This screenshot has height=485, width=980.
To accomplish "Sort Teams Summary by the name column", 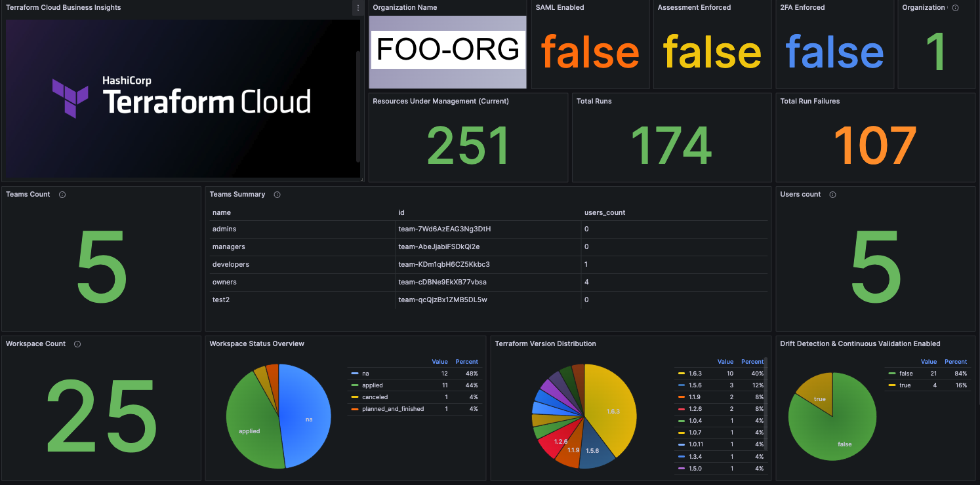I will coord(222,212).
